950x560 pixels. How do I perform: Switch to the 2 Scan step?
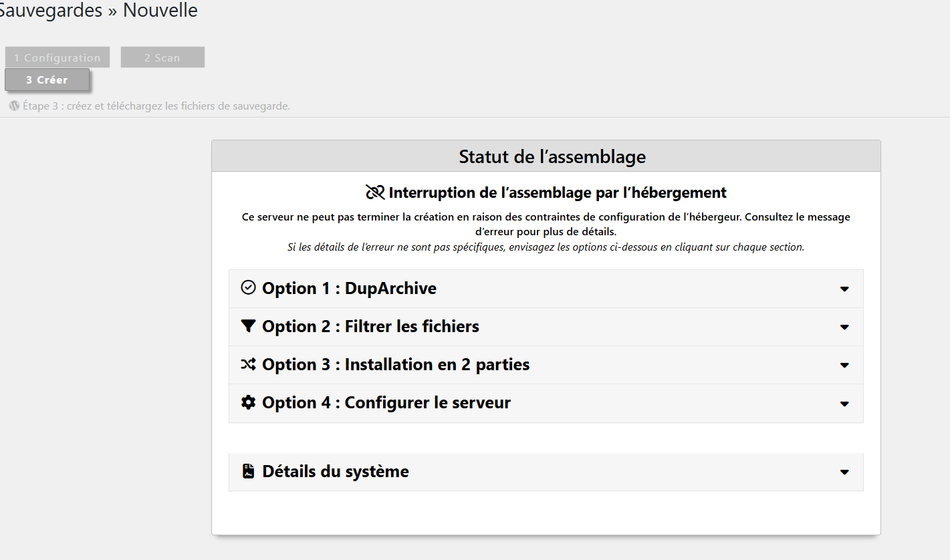[162, 57]
